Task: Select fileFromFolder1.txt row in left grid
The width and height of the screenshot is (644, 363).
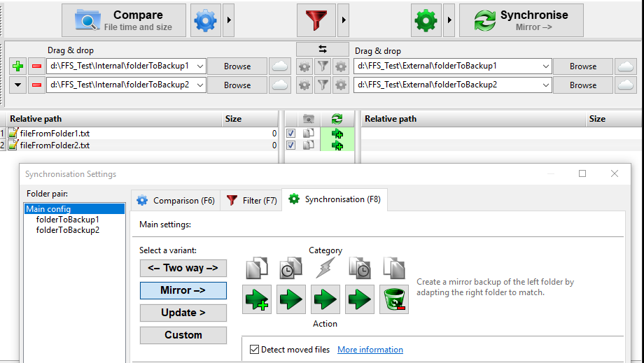Action: click(x=142, y=134)
